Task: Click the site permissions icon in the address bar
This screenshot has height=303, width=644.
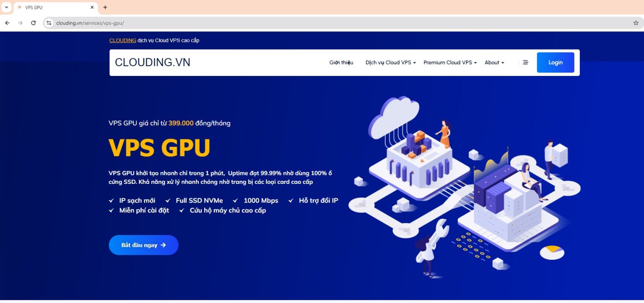Action: click(49, 23)
